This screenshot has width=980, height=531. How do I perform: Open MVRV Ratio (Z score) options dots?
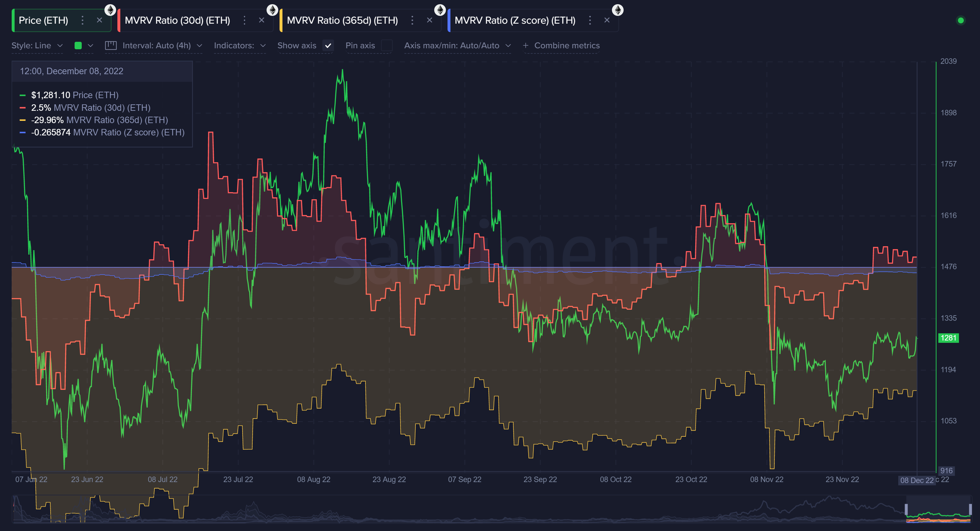pos(590,20)
